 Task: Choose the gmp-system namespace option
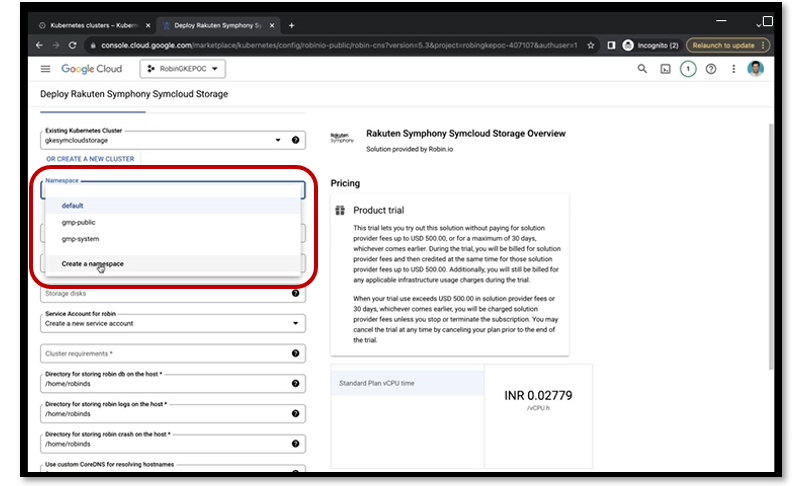pyautogui.click(x=173, y=239)
